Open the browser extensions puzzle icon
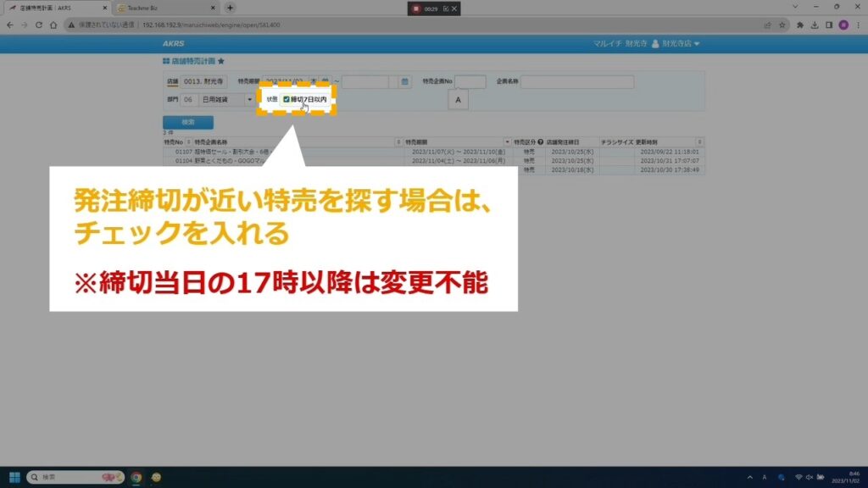Screen dimensions: 868x488 [800, 25]
